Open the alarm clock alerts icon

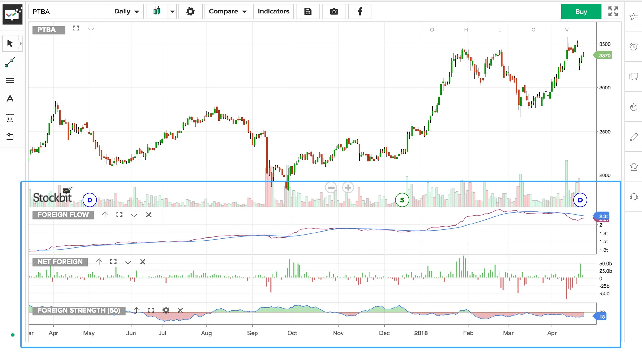(634, 47)
